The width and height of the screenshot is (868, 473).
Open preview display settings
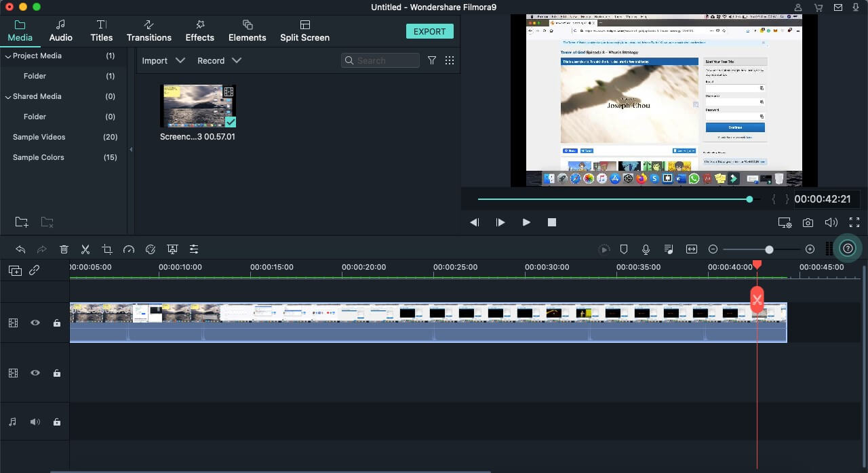pyautogui.click(x=785, y=222)
